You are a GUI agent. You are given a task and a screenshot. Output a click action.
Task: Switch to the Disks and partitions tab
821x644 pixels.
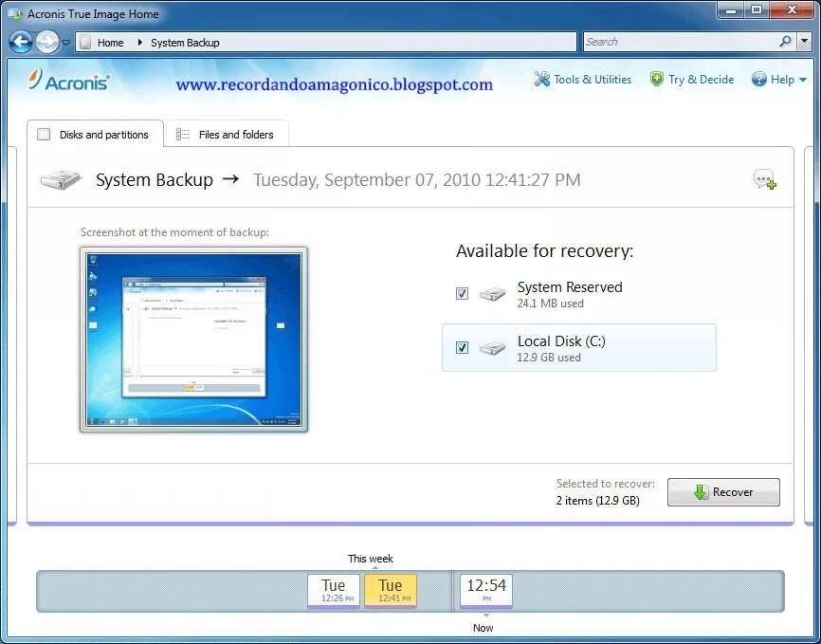click(x=96, y=134)
